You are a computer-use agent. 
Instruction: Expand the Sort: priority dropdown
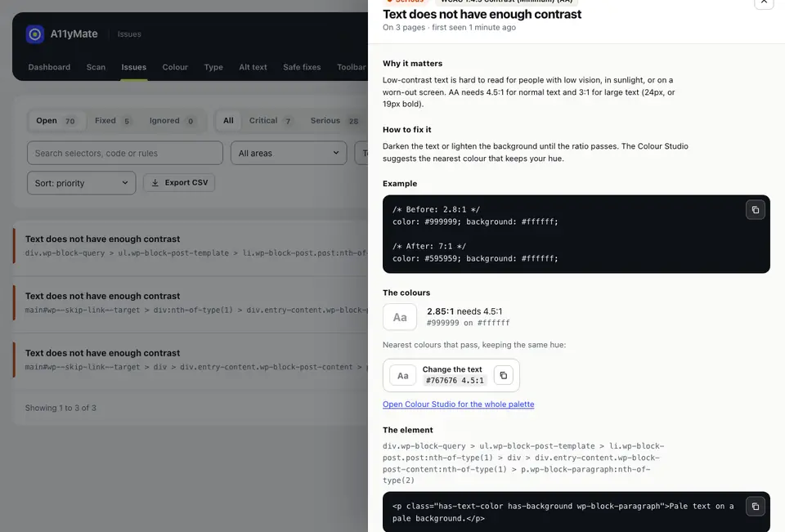pyautogui.click(x=81, y=183)
